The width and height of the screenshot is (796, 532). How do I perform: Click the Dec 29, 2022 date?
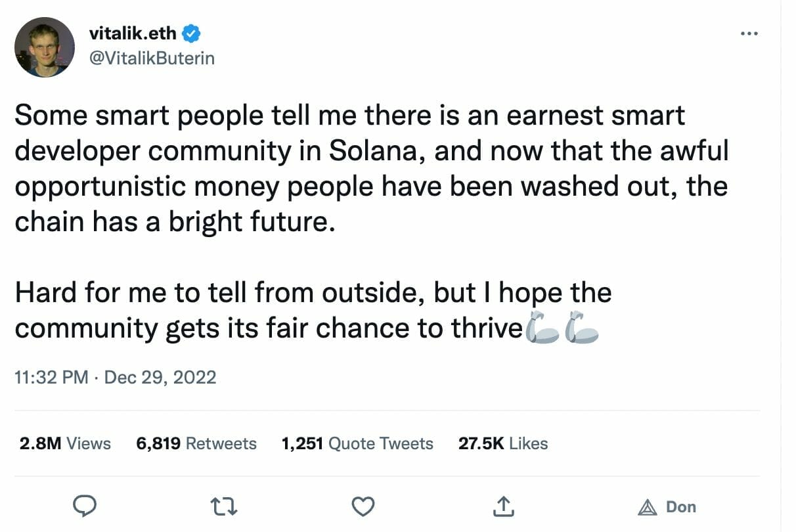pyautogui.click(x=160, y=377)
